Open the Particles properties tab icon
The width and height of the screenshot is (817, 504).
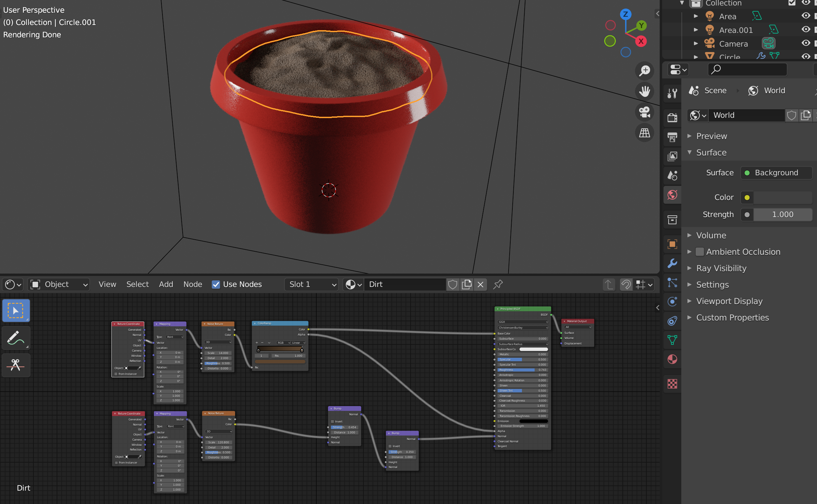tap(672, 282)
